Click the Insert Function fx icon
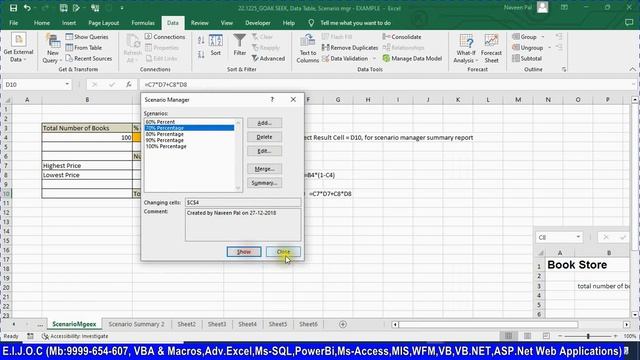The width and height of the screenshot is (640, 360). [x=129, y=84]
